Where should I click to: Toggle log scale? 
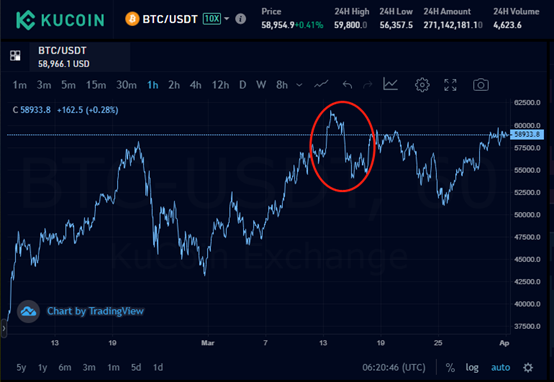472,368
